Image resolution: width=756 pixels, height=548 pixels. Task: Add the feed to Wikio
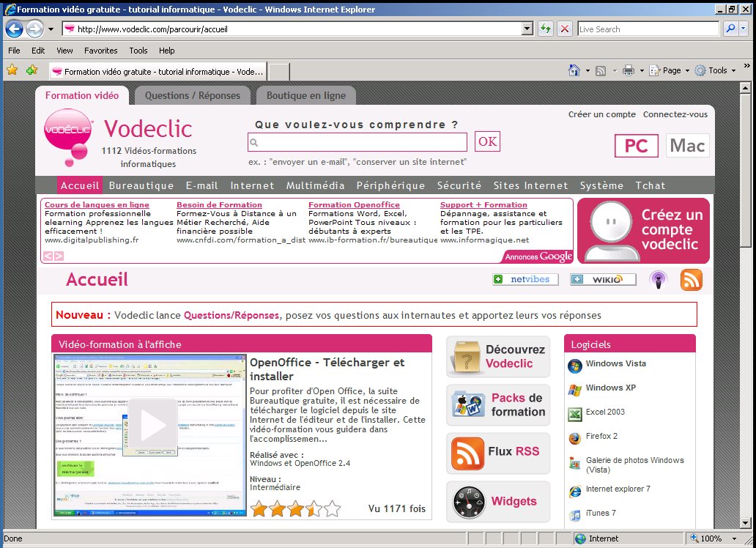(x=603, y=279)
